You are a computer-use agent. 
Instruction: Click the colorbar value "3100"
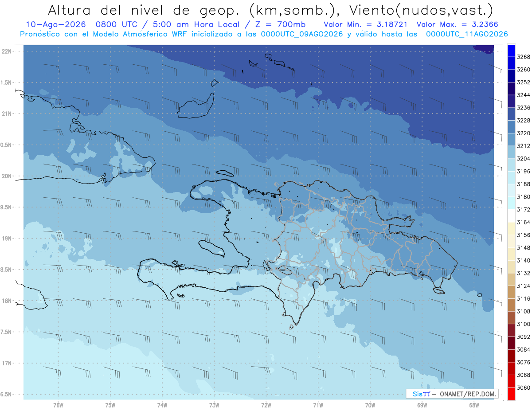tap(524, 324)
